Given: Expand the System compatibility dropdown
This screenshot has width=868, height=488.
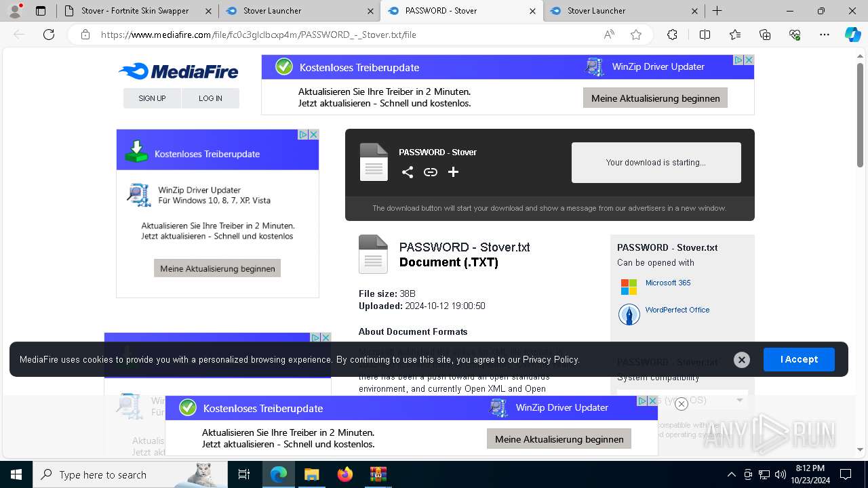Looking at the screenshot, I should [x=682, y=400].
